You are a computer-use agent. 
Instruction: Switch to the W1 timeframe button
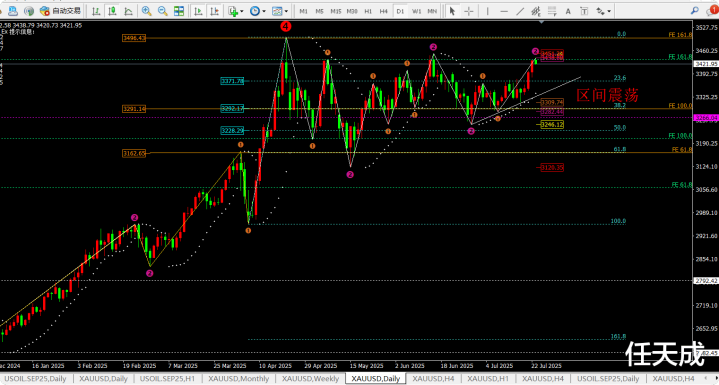tap(416, 11)
